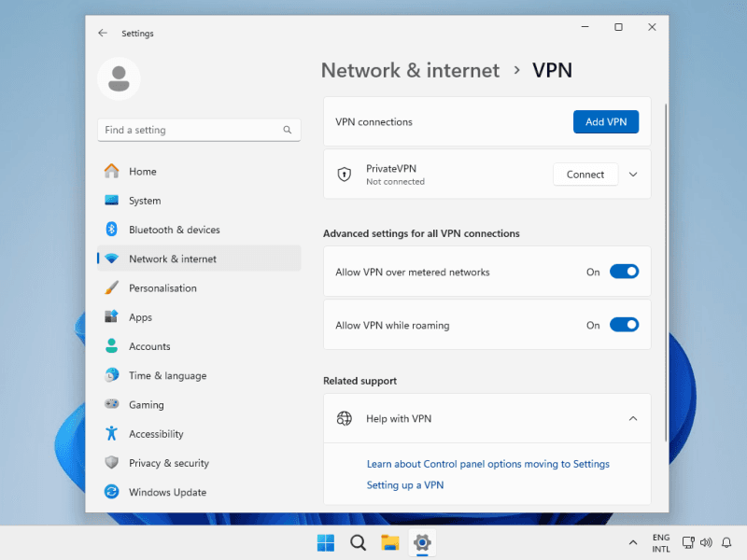The image size is (747, 560).
Task: Click the Add VPN button
Action: (605, 122)
